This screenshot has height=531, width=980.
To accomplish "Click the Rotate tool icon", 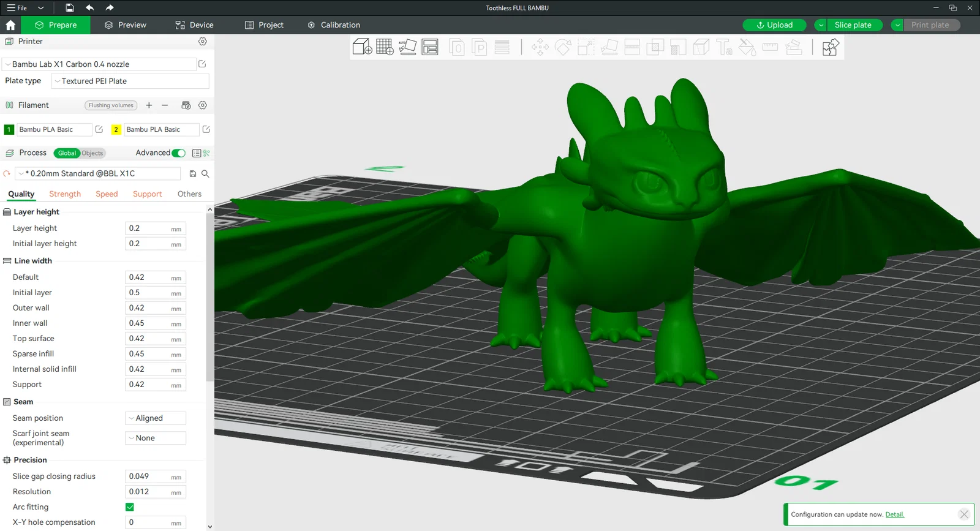I will pos(563,47).
